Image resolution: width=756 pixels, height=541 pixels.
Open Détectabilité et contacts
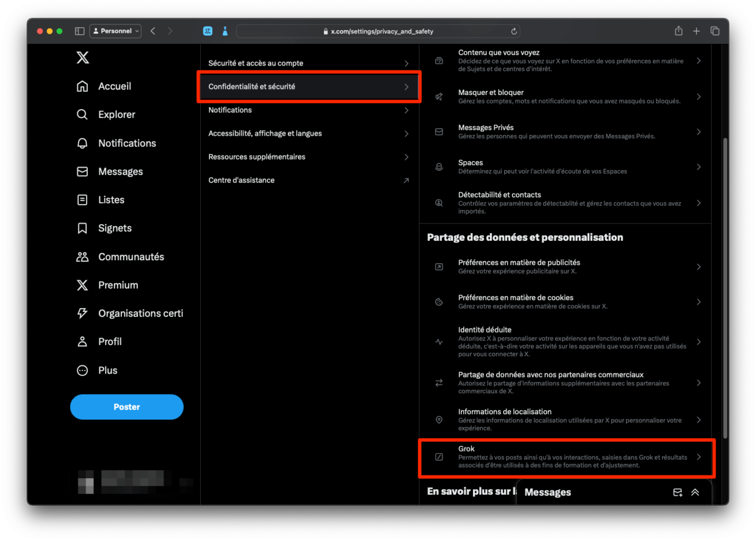tap(565, 203)
